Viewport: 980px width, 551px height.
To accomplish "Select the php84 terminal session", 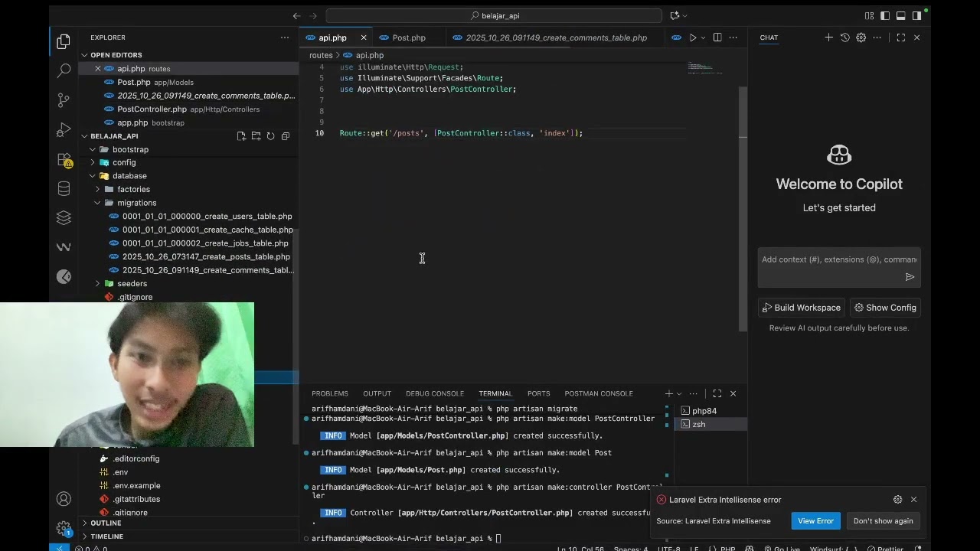I will [710, 411].
